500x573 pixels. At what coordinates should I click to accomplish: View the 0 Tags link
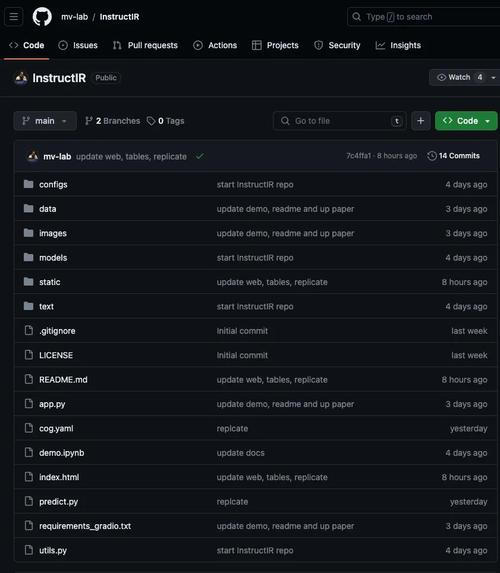point(165,121)
